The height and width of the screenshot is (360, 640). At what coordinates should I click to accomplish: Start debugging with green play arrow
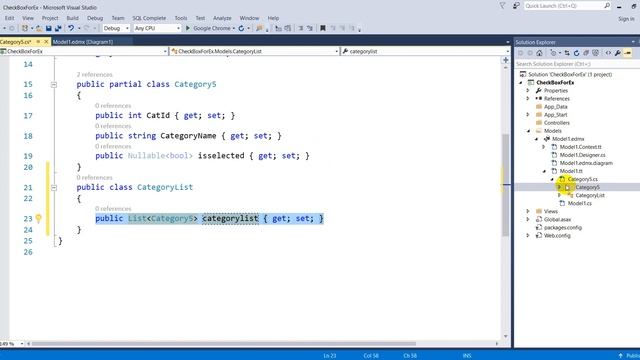point(188,28)
